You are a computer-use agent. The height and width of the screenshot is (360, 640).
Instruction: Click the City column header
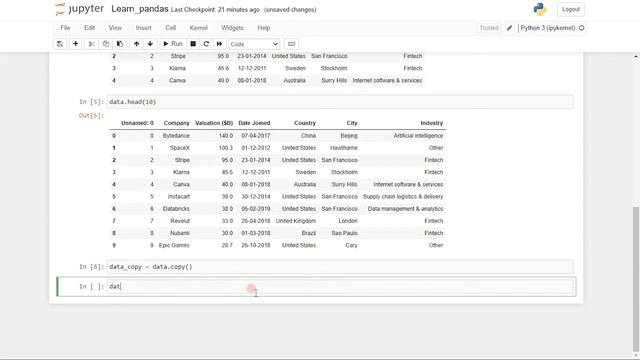(352, 123)
